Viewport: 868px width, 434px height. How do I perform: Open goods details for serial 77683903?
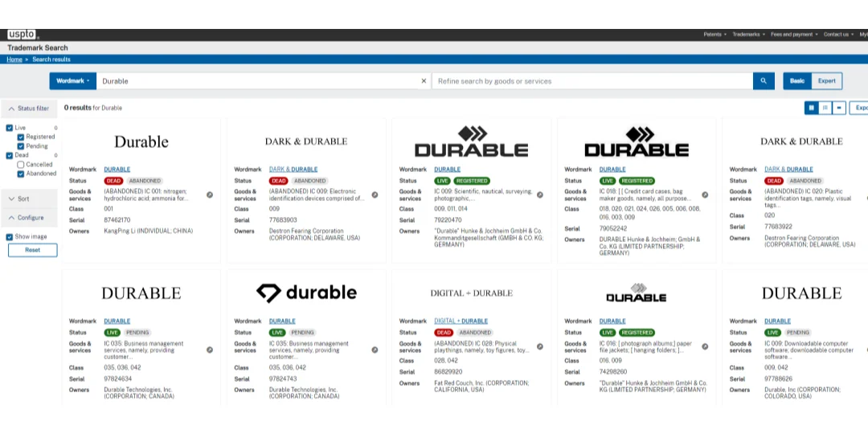(x=375, y=194)
